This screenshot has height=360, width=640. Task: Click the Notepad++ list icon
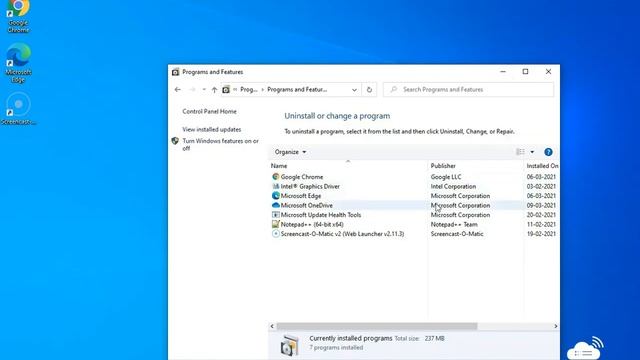pyautogui.click(x=276, y=224)
